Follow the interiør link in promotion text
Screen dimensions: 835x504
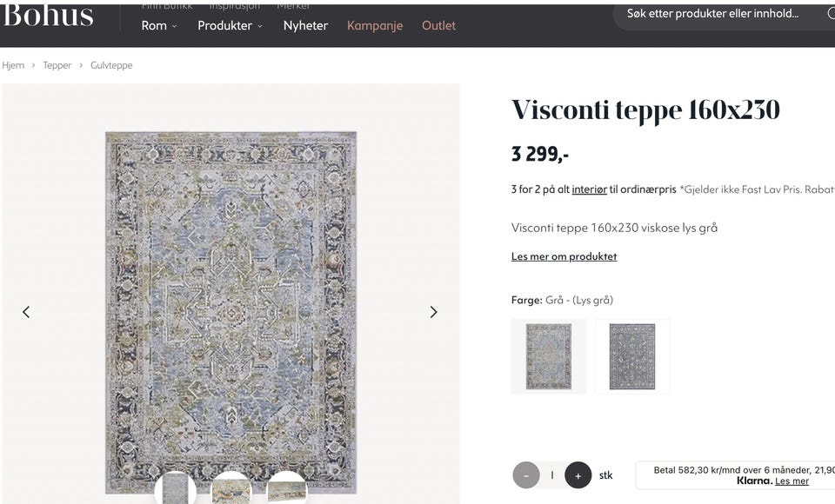[x=589, y=189]
